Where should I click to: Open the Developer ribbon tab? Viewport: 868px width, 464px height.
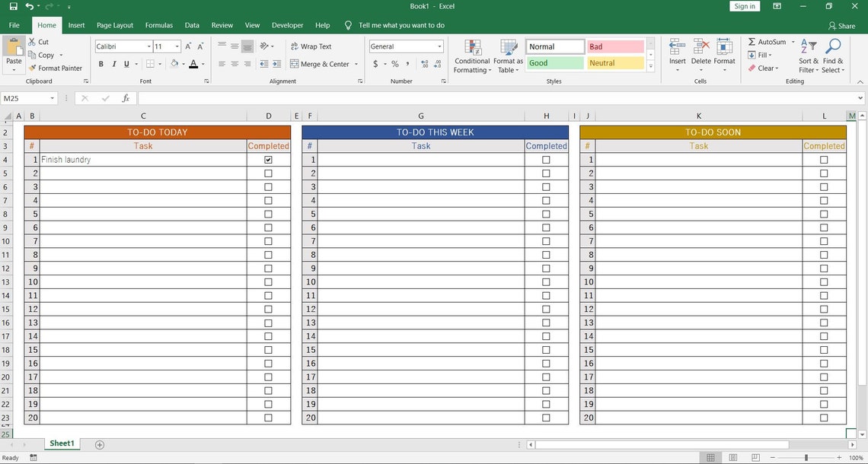pyautogui.click(x=287, y=24)
